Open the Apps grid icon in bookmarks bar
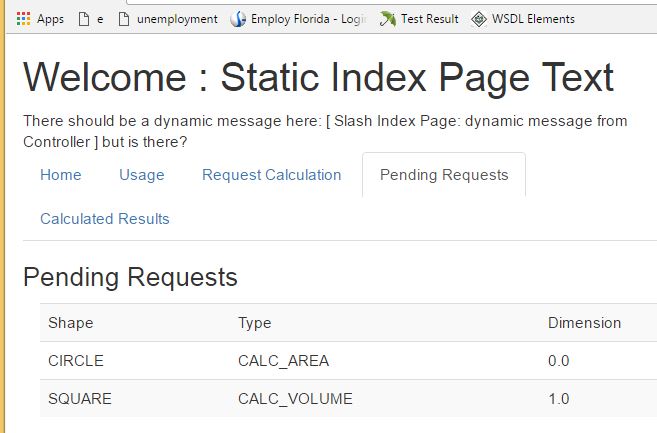Screen dimensions: 657x433 tap(23, 18)
